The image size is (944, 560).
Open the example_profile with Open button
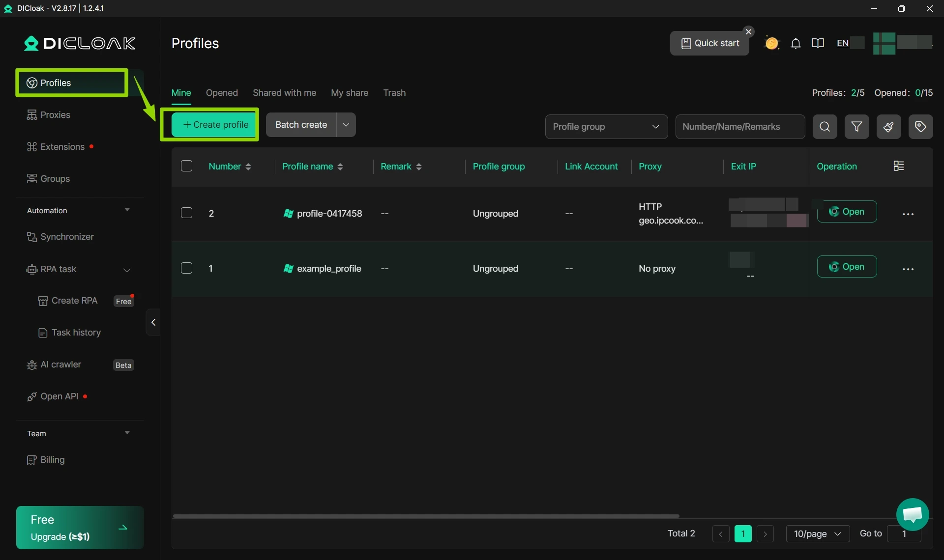(848, 266)
